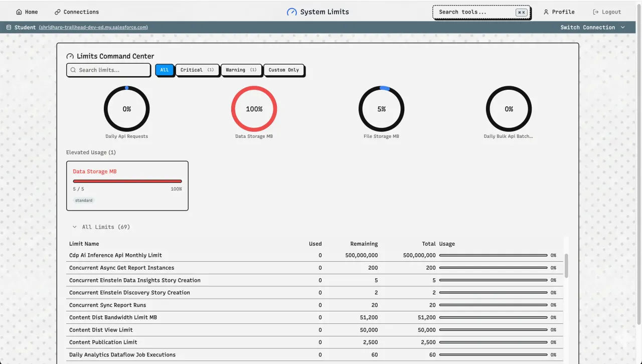The image size is (642, 364).
Task: Filter by Critical limits
Action: tap(197, 70)
